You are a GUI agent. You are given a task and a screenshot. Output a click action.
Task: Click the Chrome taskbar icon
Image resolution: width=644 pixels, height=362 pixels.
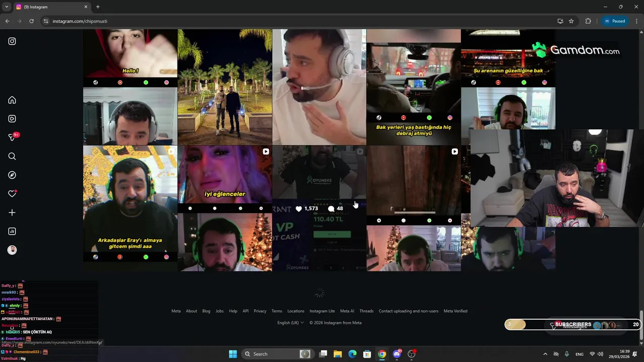coord(382,354)
